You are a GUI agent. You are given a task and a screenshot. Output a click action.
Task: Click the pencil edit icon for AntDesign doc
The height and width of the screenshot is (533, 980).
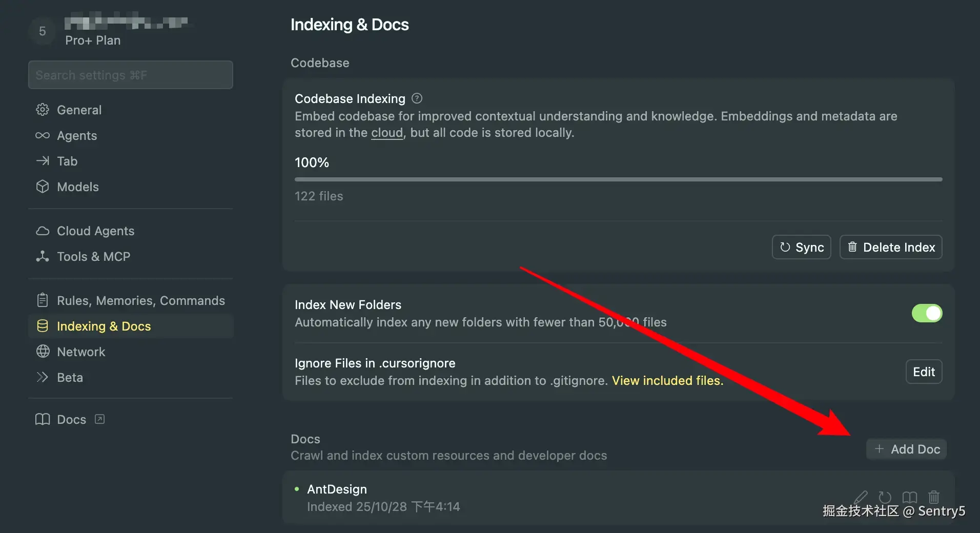tap(861, 497)
